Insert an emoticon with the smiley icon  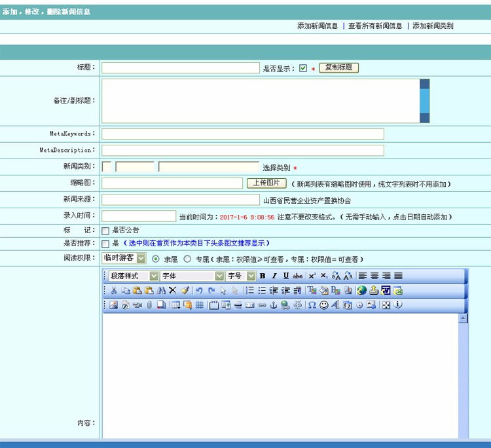tap(324, 305)
